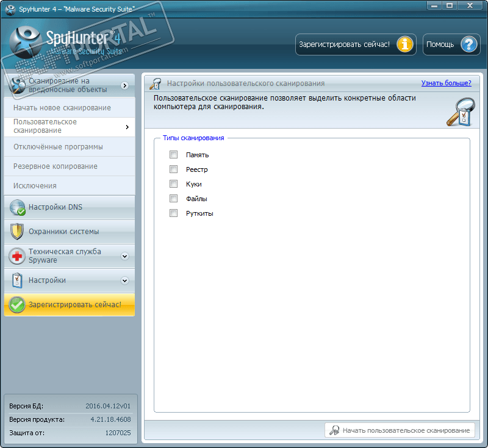Click the yellow info icon beside register

(404, 44)
